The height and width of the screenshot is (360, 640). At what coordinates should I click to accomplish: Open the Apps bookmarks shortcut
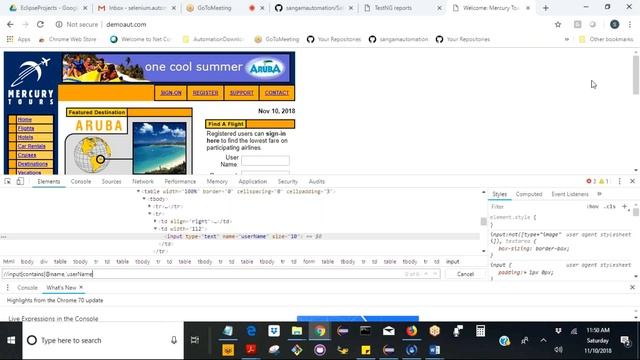click(x=18, y=39)
